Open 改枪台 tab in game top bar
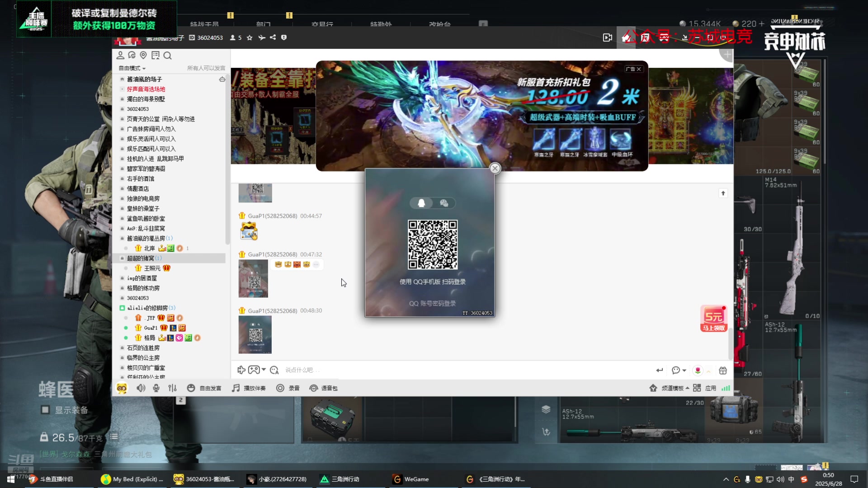The width and height of the screenshot is (868, 488). (x=440, y=24)
